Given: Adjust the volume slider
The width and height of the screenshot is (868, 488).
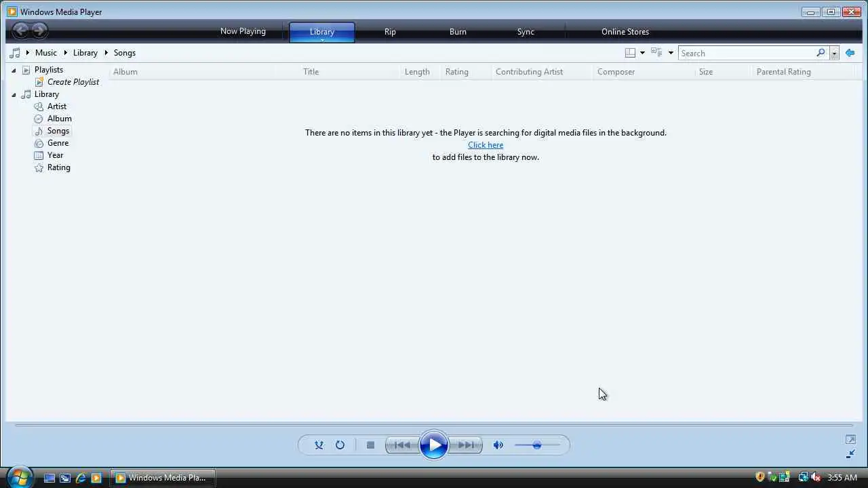Looking at the screenshot, I should tap(537, 445).
